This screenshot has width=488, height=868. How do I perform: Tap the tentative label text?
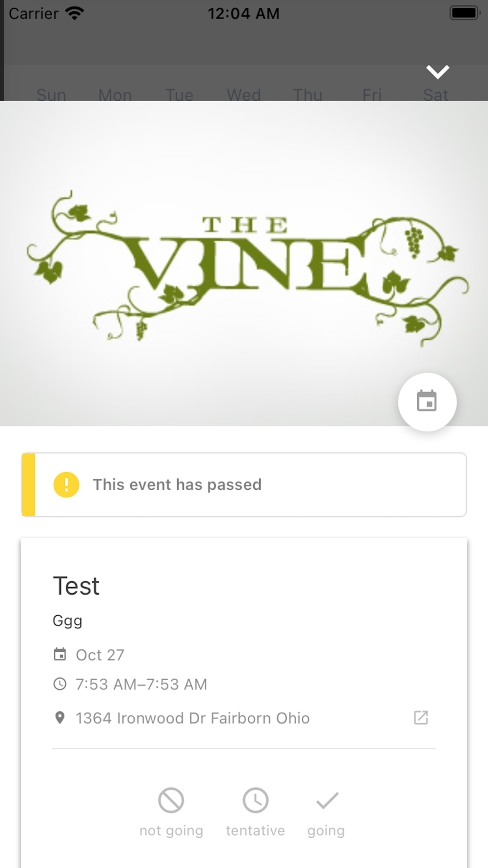click(255, 830)
